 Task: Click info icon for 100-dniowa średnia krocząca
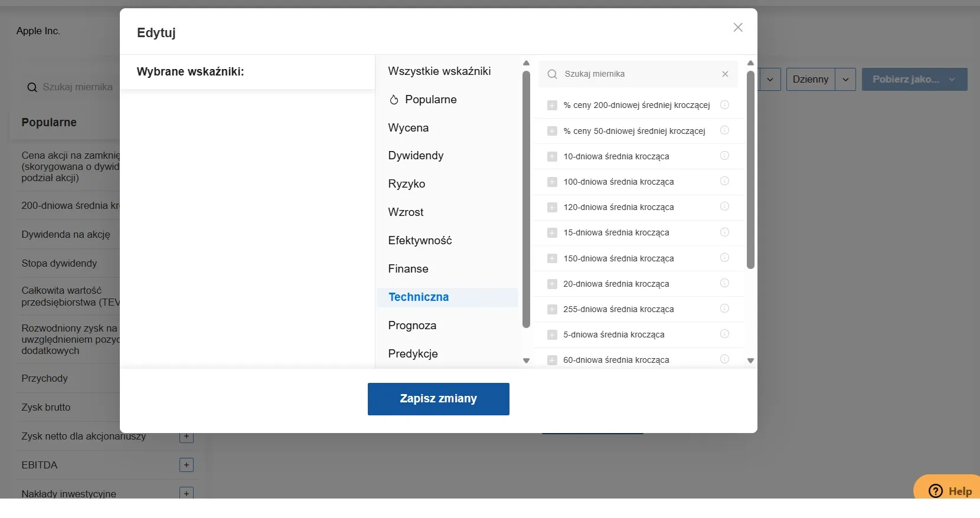click(724, 181)
